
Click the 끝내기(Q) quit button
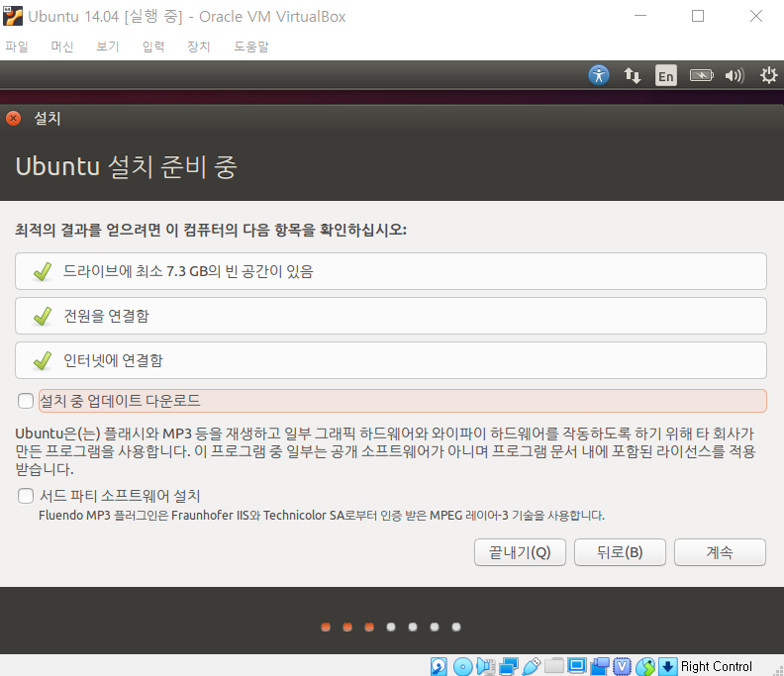pyautogui.click(x=520, y=552)
